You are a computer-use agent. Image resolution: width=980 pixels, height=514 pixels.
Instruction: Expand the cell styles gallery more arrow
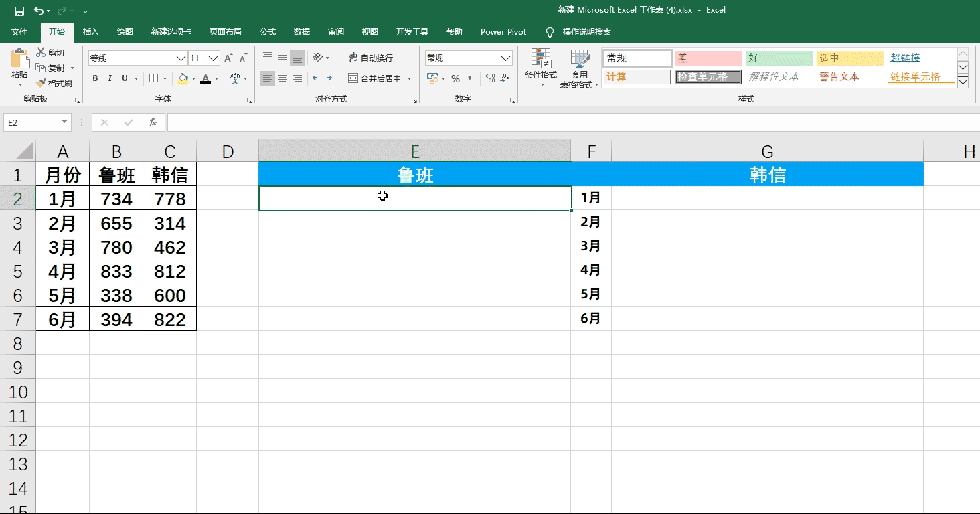coord(963,82)
